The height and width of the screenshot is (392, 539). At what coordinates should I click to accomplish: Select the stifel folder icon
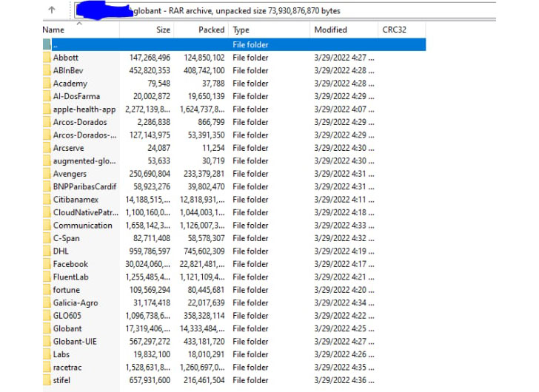(47, 380)
